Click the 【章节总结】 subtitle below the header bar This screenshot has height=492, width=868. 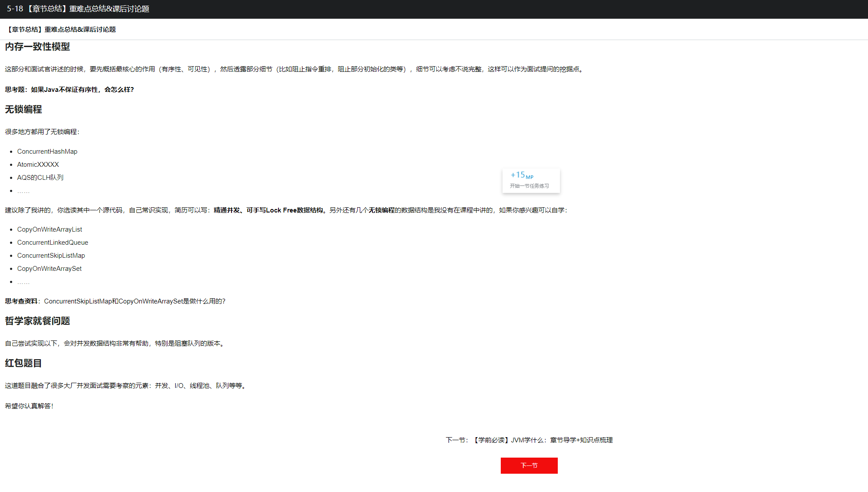(60, 30)
